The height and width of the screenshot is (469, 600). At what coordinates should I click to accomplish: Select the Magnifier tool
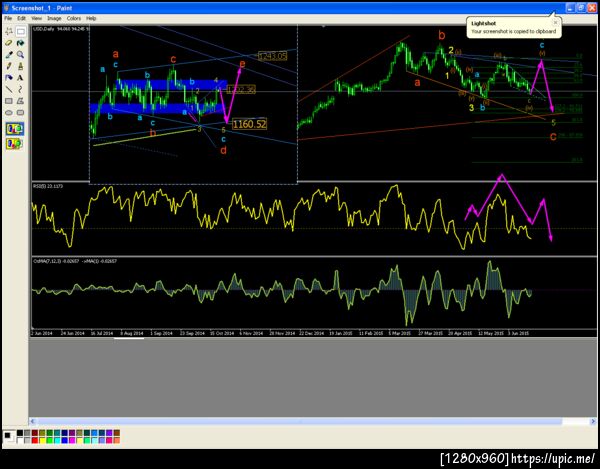click(21, 55)
